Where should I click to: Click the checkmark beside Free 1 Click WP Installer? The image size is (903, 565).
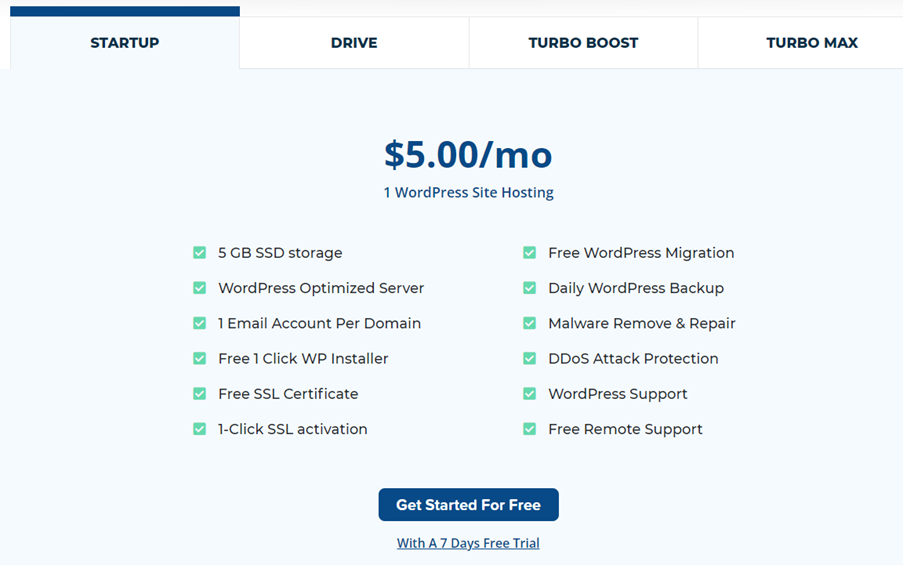[x=199, y=358]
